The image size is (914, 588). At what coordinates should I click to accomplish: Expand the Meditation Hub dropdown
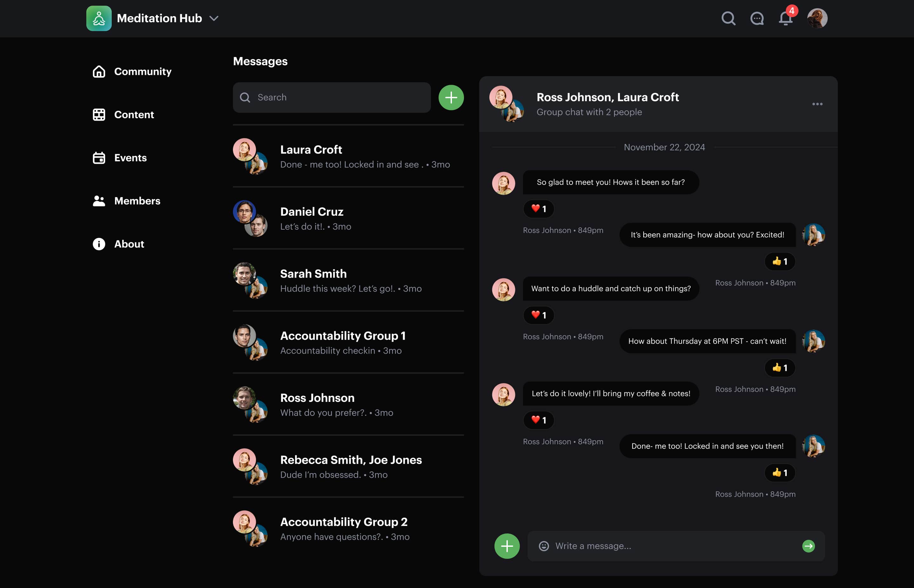pyautogui.click(x=214, y=18)
